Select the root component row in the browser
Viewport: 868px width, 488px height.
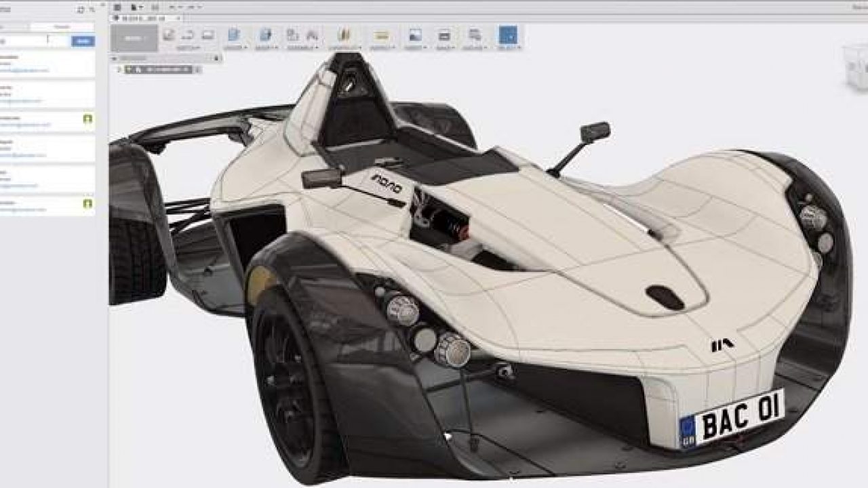click(x=160, y=69)
